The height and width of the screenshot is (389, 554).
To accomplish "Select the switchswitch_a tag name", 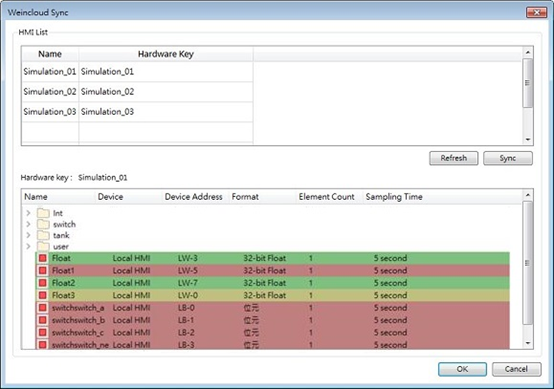I will coord(78,308).
